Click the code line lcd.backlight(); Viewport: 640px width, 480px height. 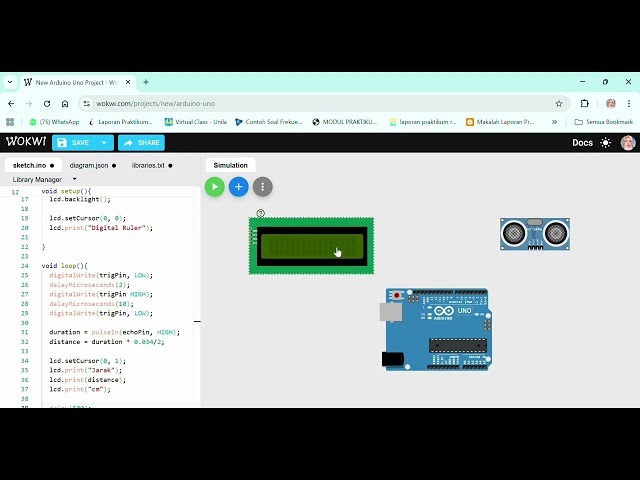[80, 200]
